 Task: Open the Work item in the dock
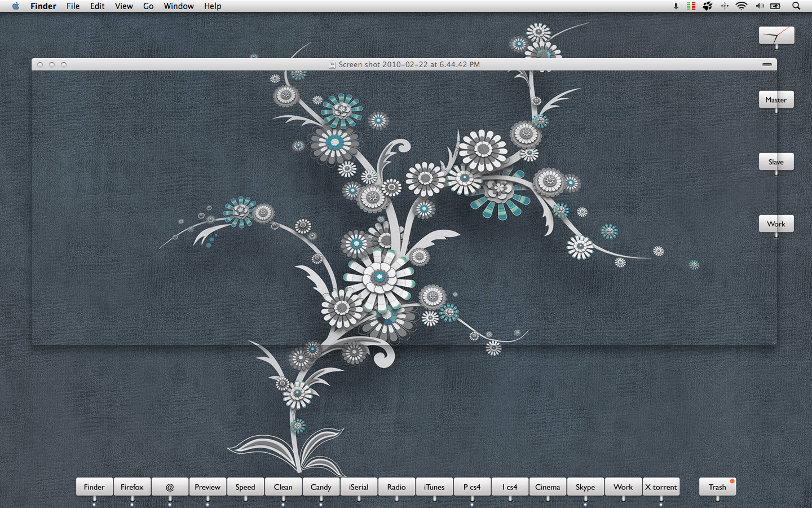pos(623,487)
